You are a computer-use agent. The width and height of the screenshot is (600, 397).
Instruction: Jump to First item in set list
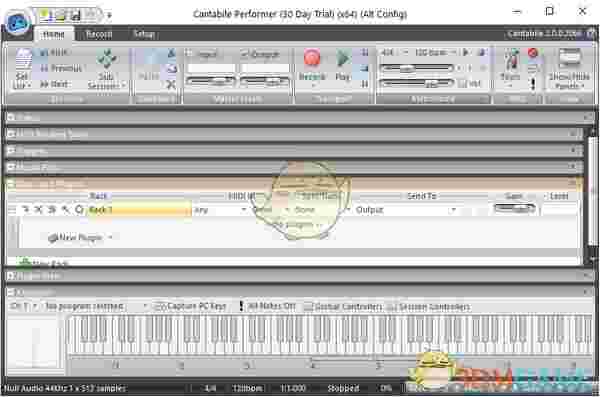pos(55,52)
